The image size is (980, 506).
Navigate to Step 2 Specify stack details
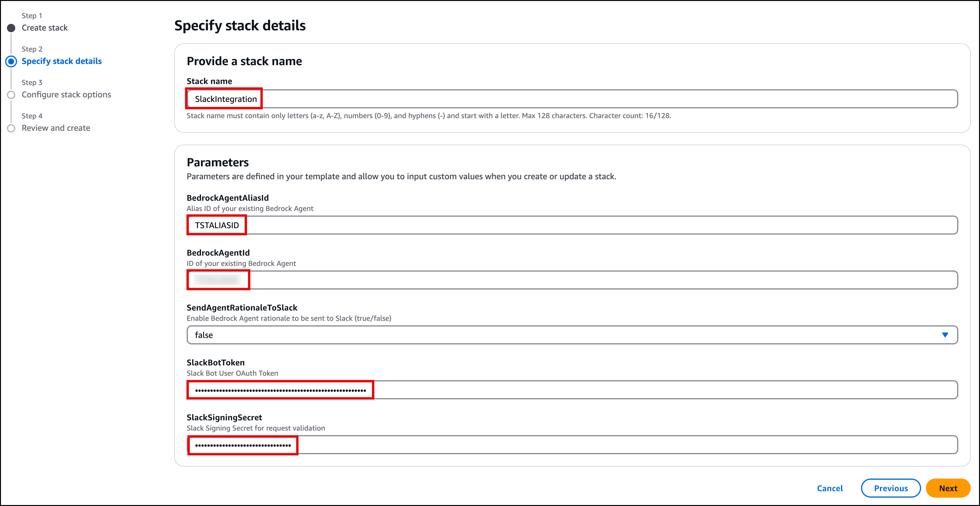click(x=62, y=61)
